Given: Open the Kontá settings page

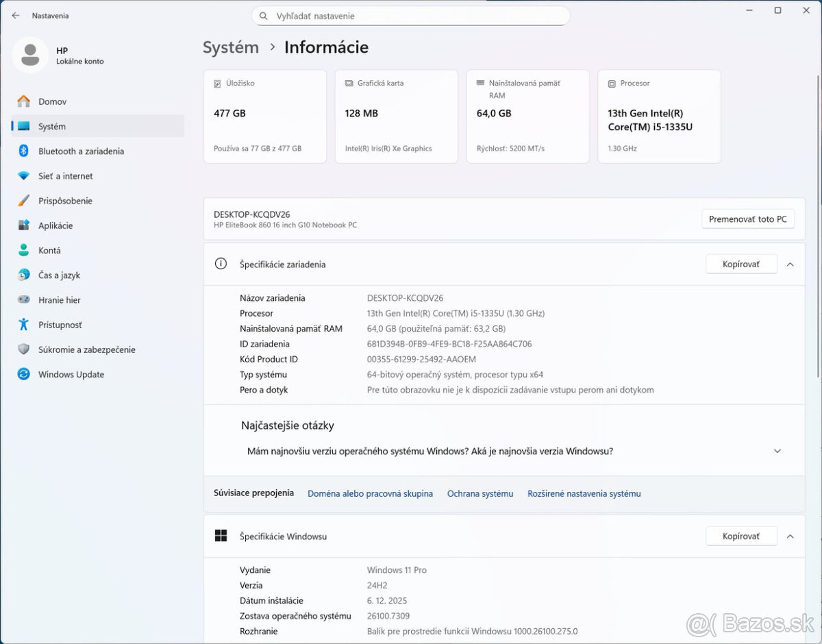Looking at the screenshot, I should coord(49,251).
